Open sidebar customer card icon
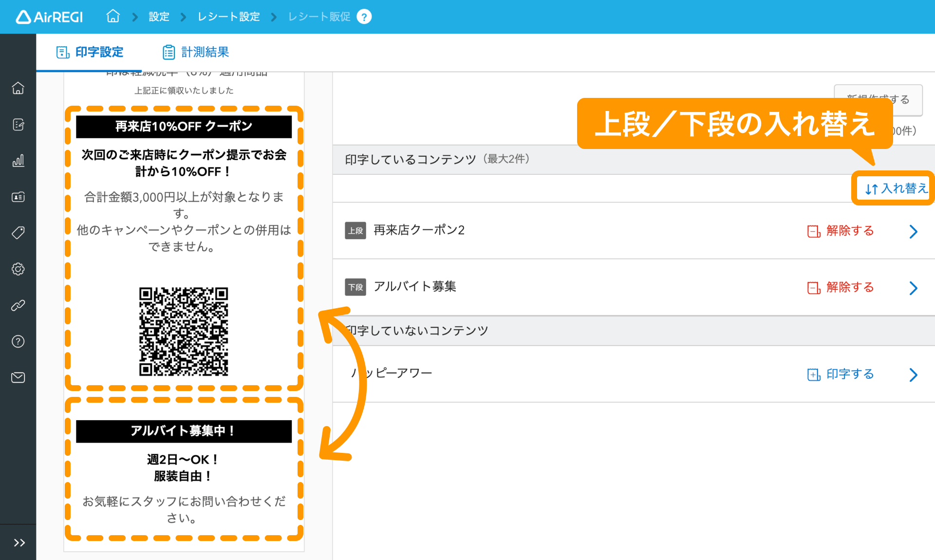 click(x=18, y=197)
